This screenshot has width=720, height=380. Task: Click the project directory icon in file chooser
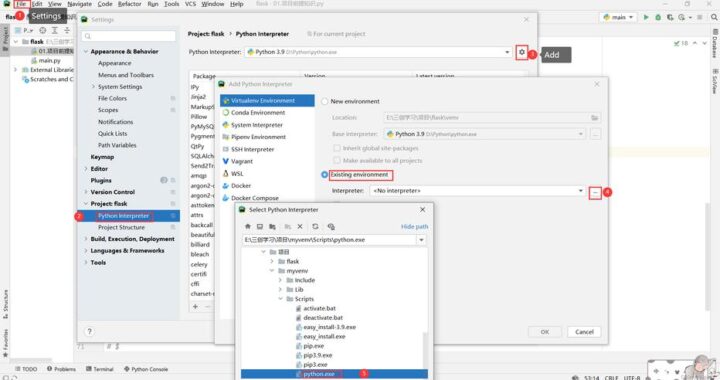(272, 227)
